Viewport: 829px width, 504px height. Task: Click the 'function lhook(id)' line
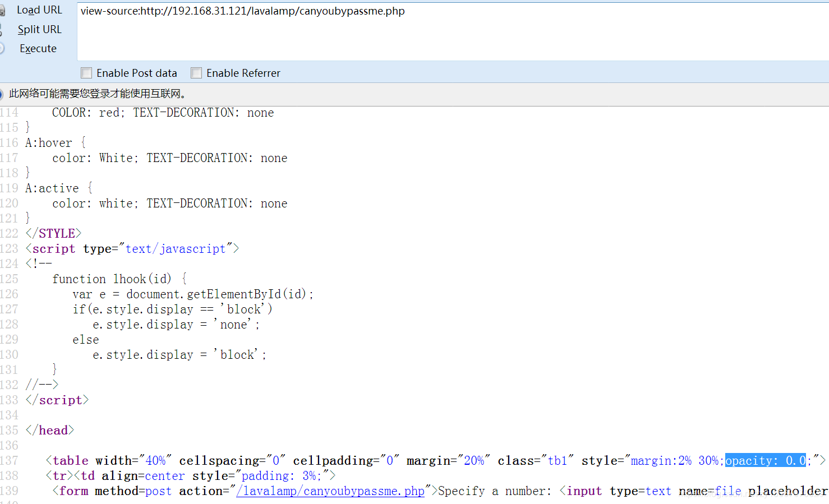click(120, 279)
